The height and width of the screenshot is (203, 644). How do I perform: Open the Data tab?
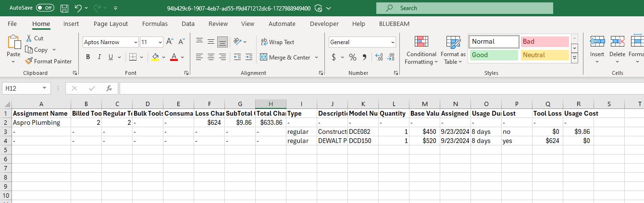pyautogui.click(x=188, y=24)
